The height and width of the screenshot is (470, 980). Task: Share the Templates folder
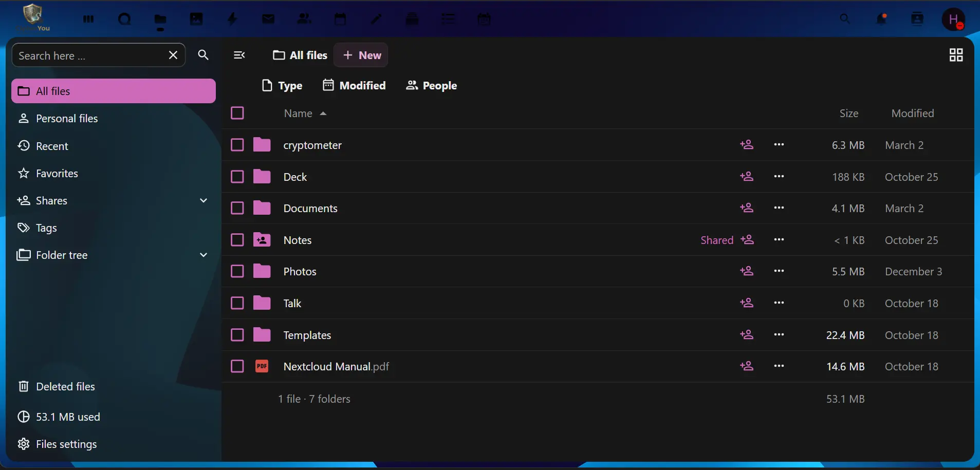point(747,335)
